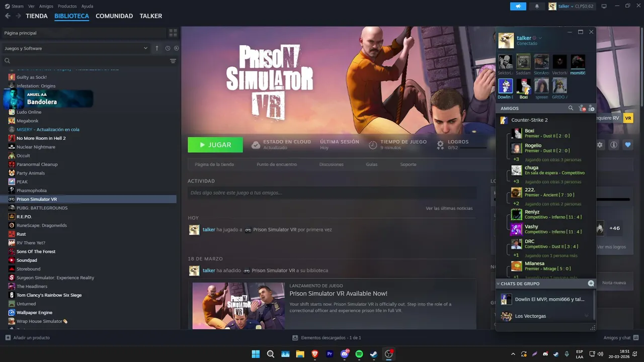Open TALKER profile tab
644x362 pixels.
pos(151,16)
